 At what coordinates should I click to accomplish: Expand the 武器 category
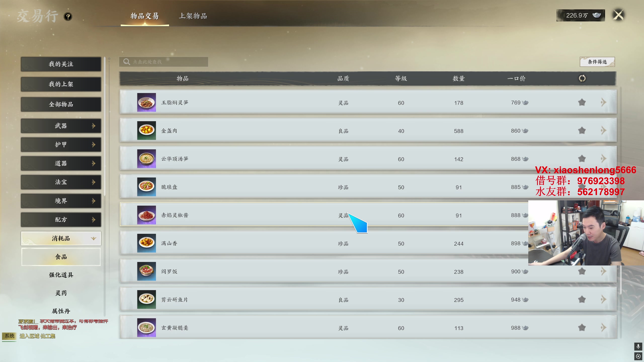61,126
